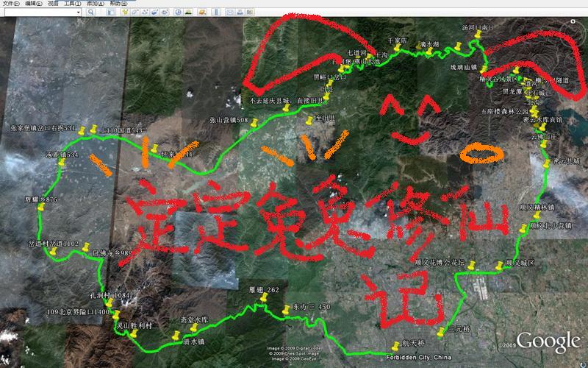Click the 东方三 450 yellow pushpin
588x368 pixels.
click(x=286, y=310)
